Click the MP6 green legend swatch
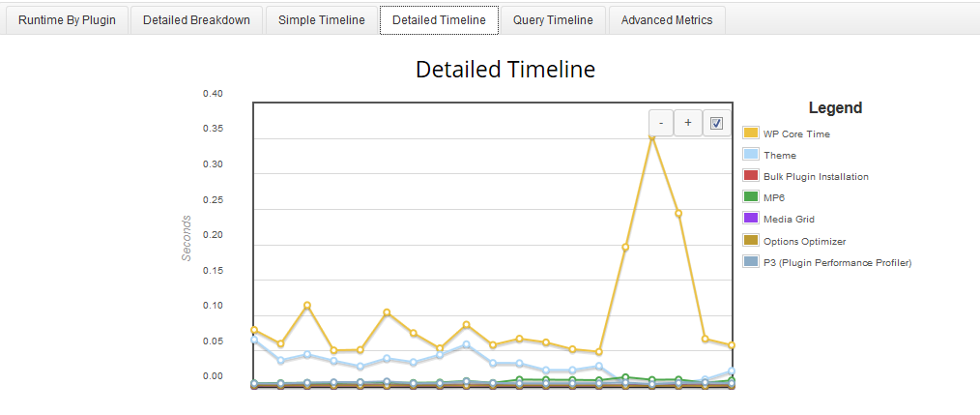The image size is (980, 415). coord(751,197)
